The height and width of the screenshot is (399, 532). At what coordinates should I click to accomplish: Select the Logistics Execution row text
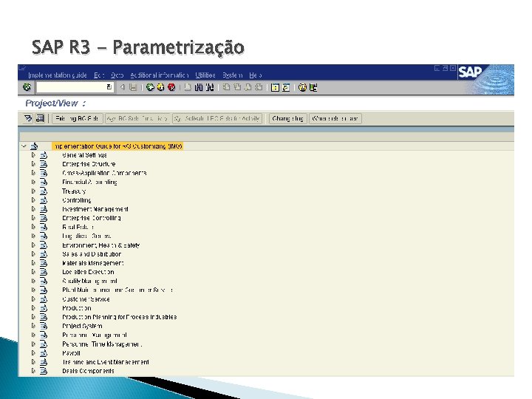point(88,272)
